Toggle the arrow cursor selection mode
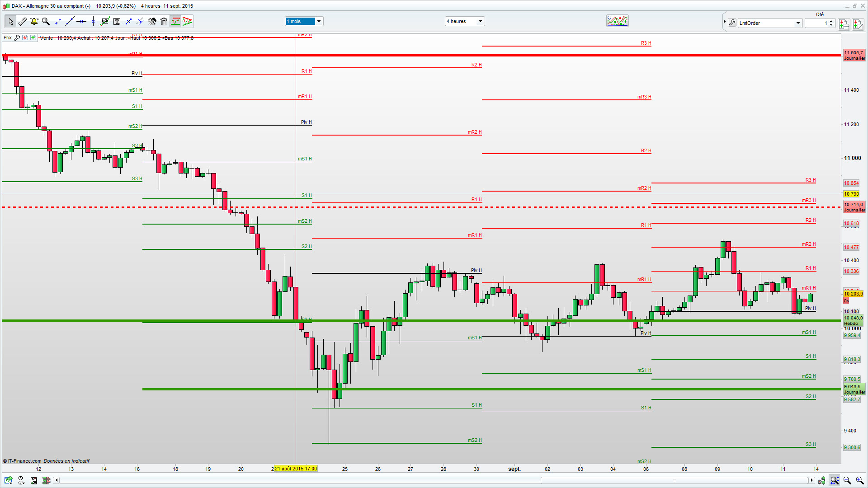This screenshot has width=868, height=488. 10,21
